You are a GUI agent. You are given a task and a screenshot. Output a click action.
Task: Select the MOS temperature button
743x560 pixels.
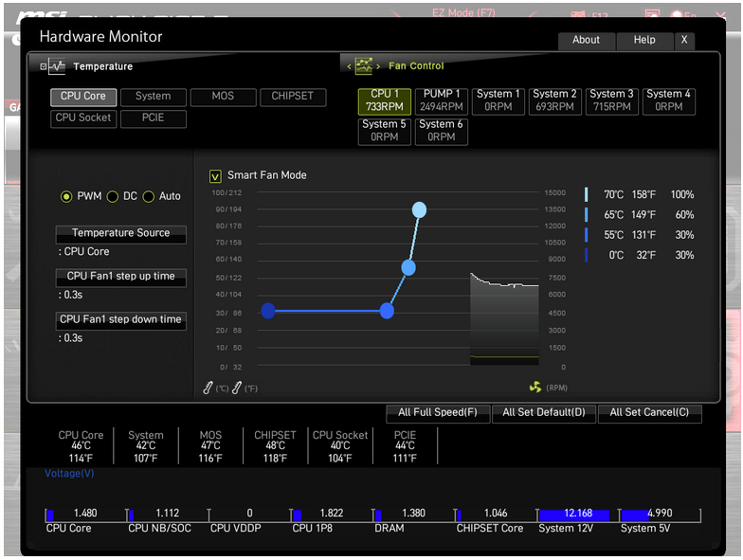click(224, 97)
